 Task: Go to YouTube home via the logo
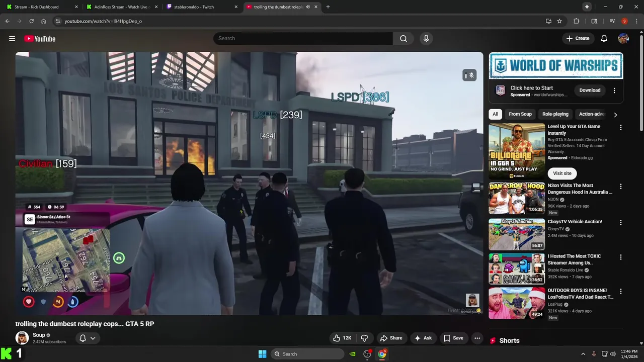40,39
